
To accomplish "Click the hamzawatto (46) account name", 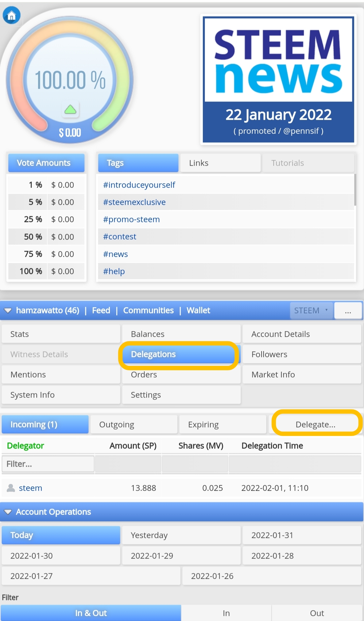I will [x=48, y=310].
